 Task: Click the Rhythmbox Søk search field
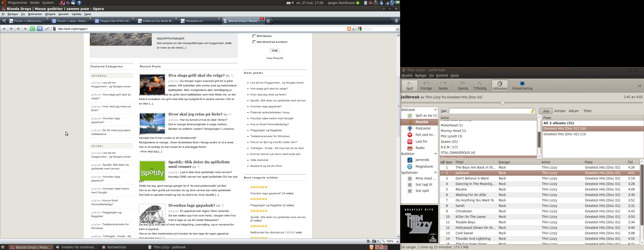(x=492, y=111)
